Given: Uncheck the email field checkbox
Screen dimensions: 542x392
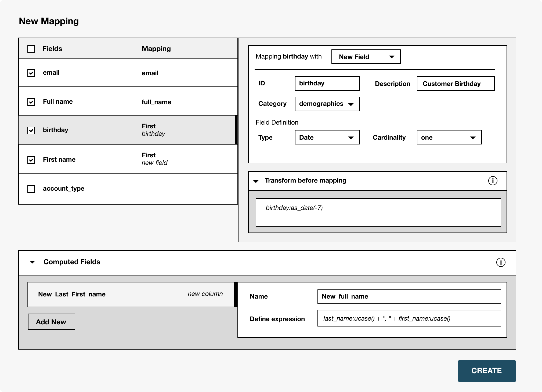Looking at the screenshot, I should tap(31, 73).
